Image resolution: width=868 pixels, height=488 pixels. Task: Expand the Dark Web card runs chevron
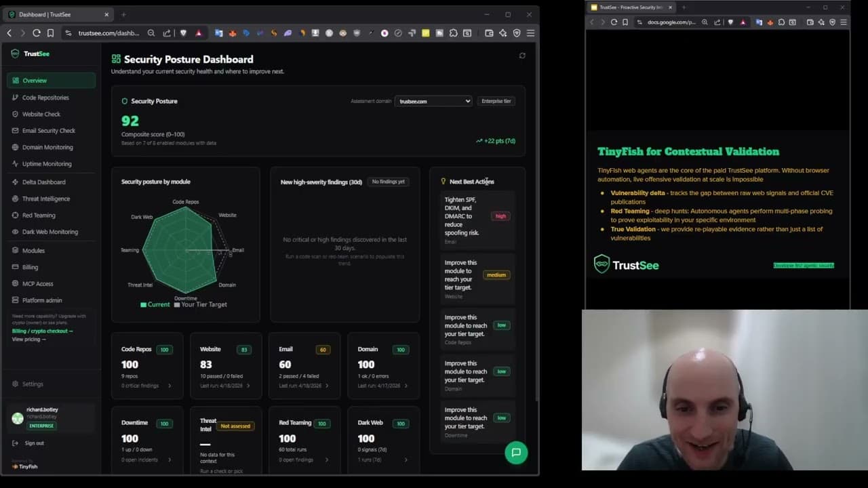tap(406, 460)
